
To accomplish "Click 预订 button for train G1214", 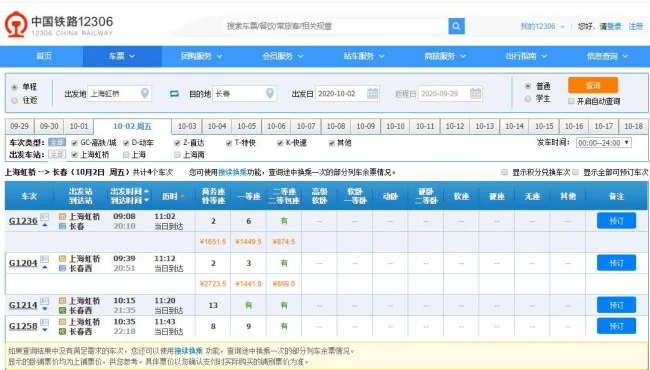I will point(616,305).
